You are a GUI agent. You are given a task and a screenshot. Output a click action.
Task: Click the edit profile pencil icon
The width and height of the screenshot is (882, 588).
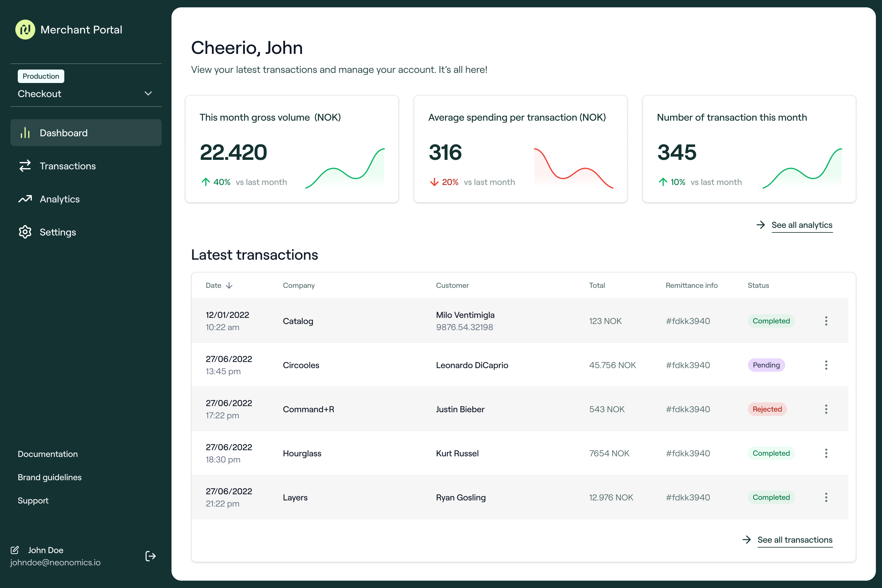tap(15, 550)
